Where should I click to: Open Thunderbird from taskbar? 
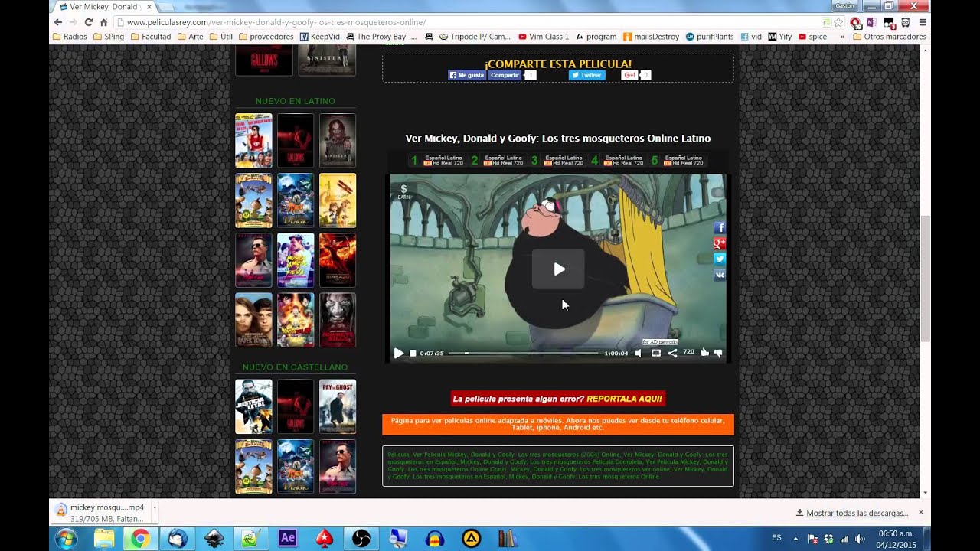177,538
